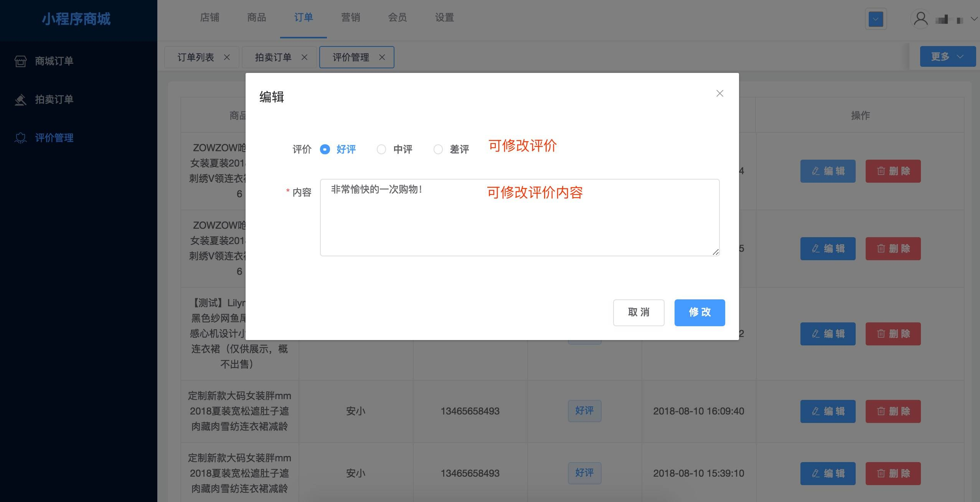Close the 拍卖订单 page tab
This screenshot has height=502, width=980.
304,57
